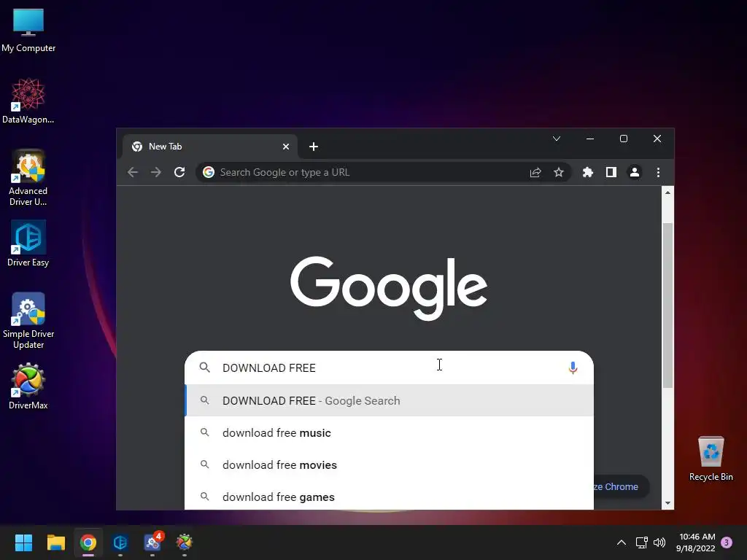Open the Chrome extensions puzzle icon
Viewport: 747px width, 560px height.
tap(588, 172)
